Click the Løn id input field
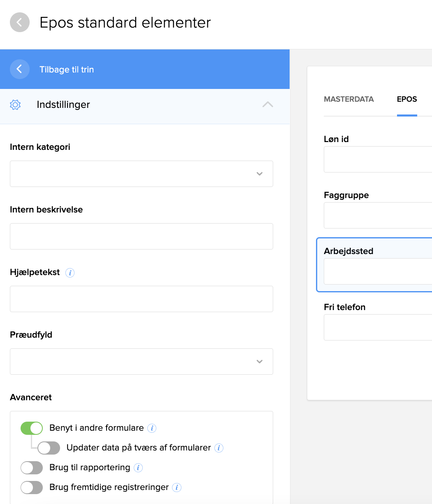This screenshot has width=432, height=504. tap(378, 159)
